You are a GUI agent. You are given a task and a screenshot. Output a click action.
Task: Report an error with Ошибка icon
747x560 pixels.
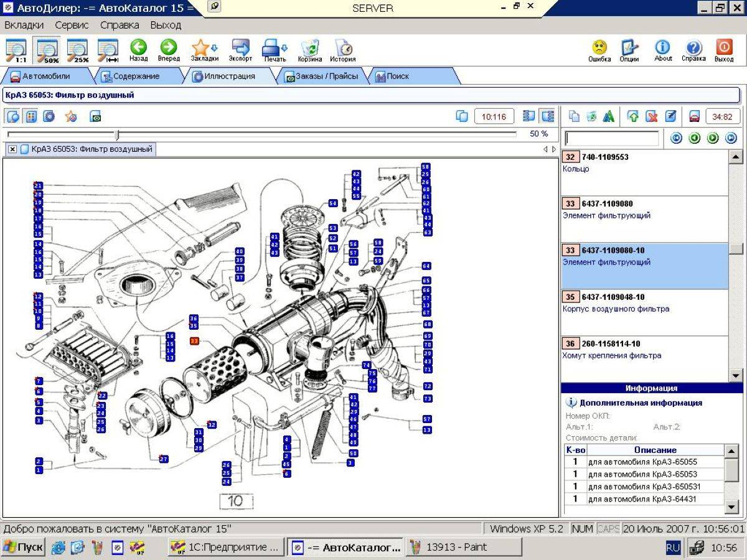(x=599, y=50)
